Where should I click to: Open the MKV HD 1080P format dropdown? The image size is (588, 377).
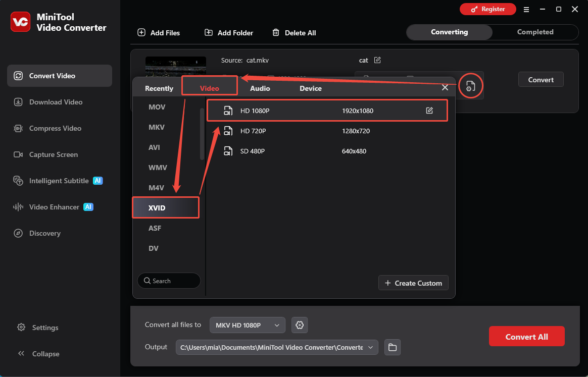click(248, 325)
